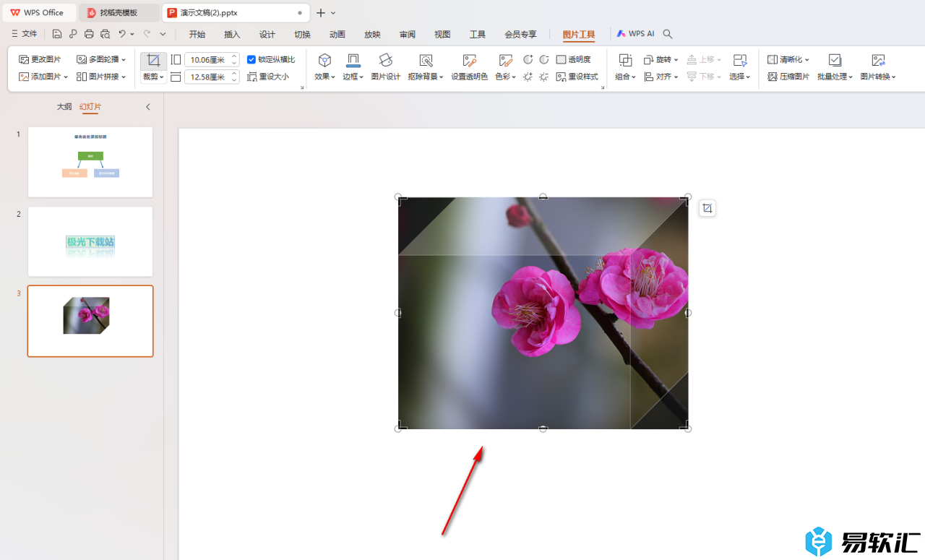Select slide 3 thumbnail with flower image
The width and height of the screenshot is (925, 560).
[x=90, y=321]
